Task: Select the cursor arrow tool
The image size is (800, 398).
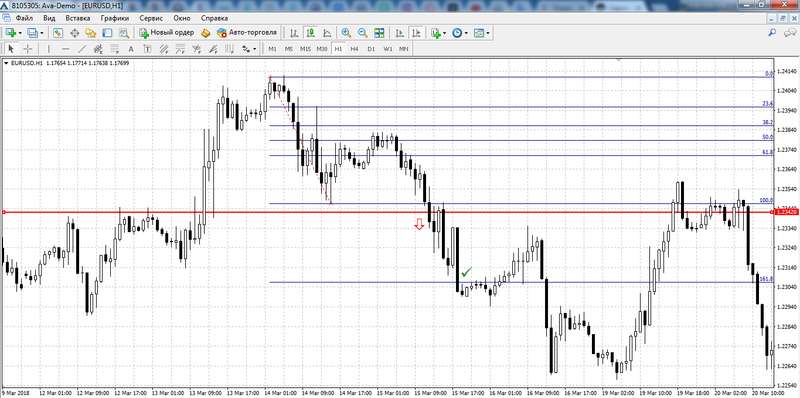Action: [11, 49]
